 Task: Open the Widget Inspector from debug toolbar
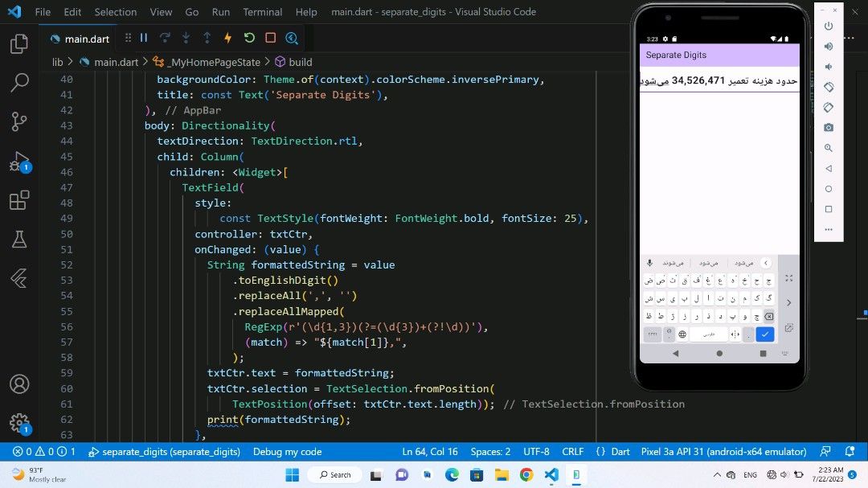pos(292,38)
